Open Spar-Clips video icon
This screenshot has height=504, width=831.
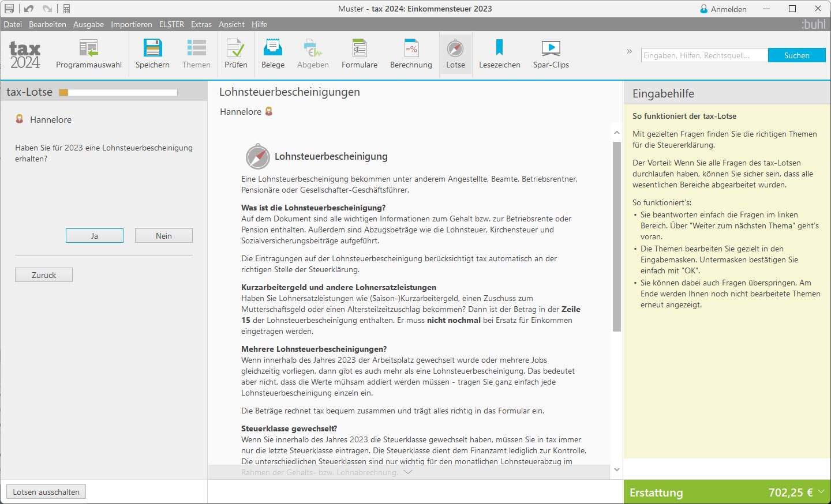[551, 48]
